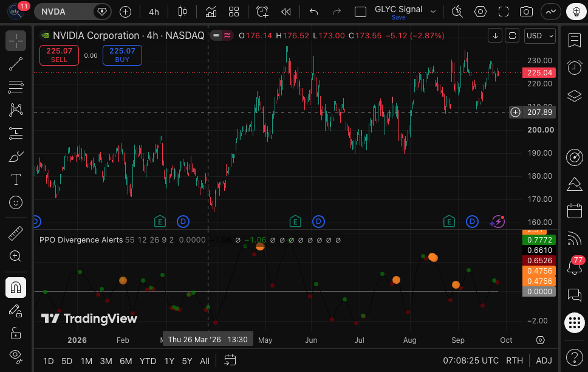Switch the date range to 1D

click(49, 361)
